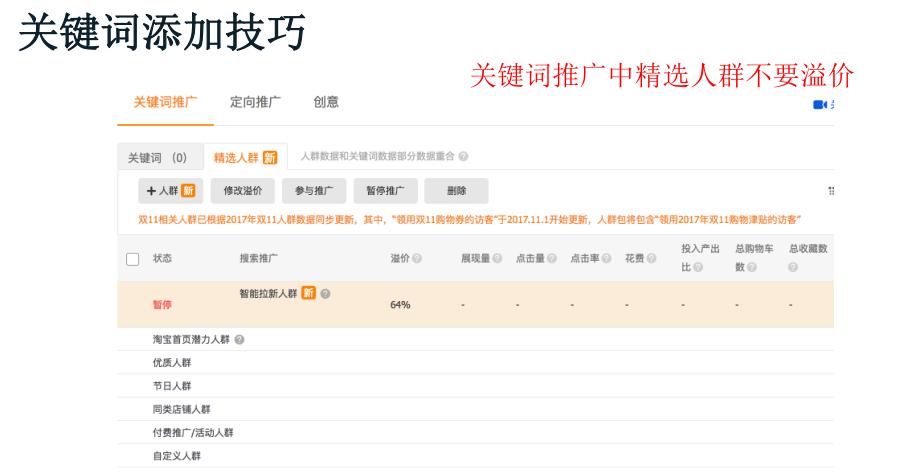
Task: Open the 创意 tab
Action: (326, 102)
